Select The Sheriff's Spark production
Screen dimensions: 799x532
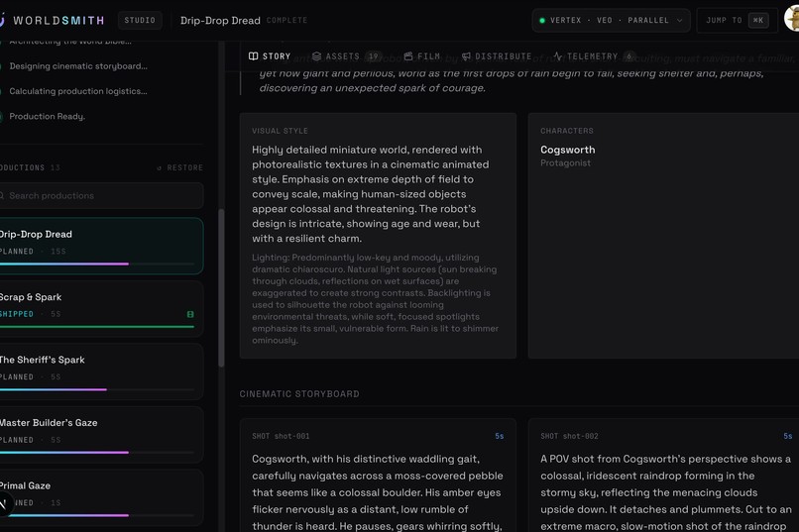[x=101, y=372]
